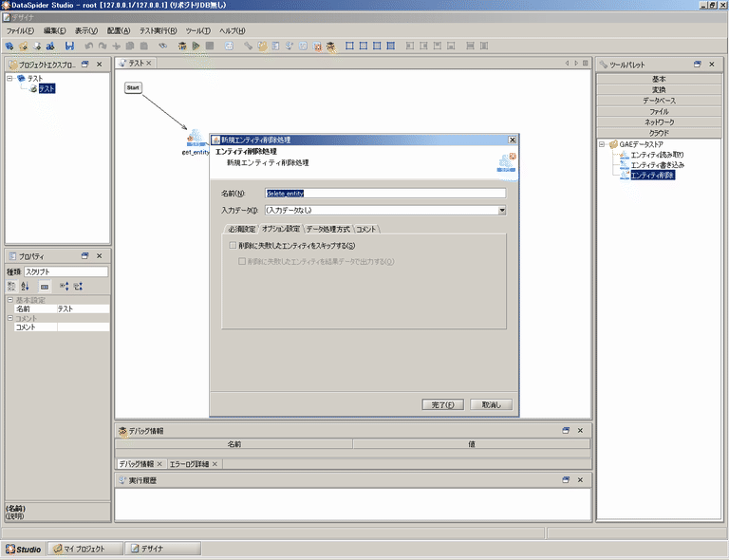Open the ヘルプ(H) menu

(x=232, y=30)
